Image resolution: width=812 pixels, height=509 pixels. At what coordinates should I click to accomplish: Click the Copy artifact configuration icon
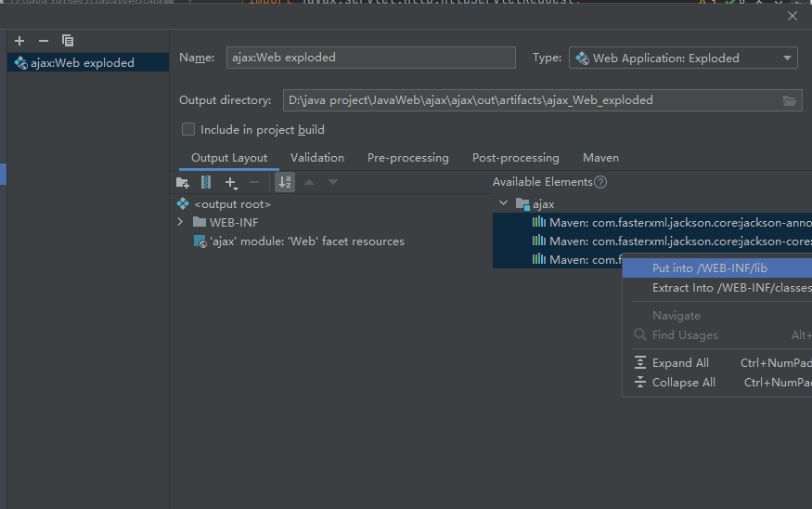click(67, 41)
